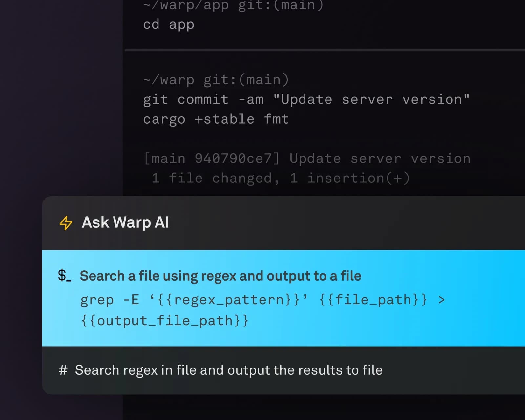Click the 'Search a file using regex' suggestion title

[220, 276]
